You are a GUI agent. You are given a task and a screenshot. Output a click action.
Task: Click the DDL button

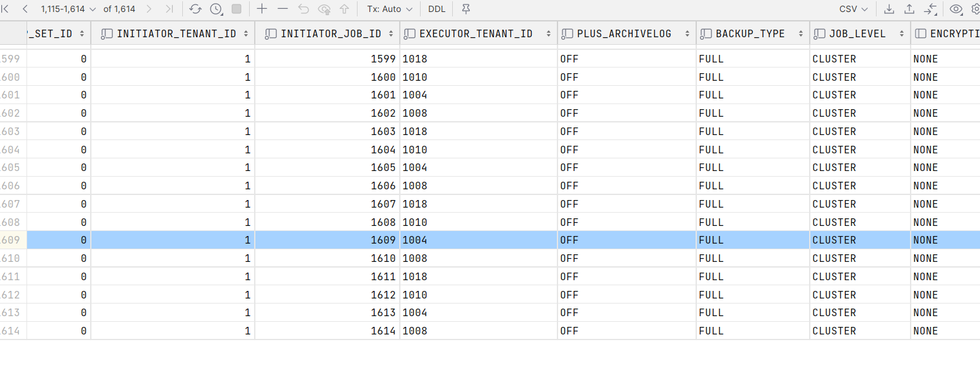(x=436, y=9)
